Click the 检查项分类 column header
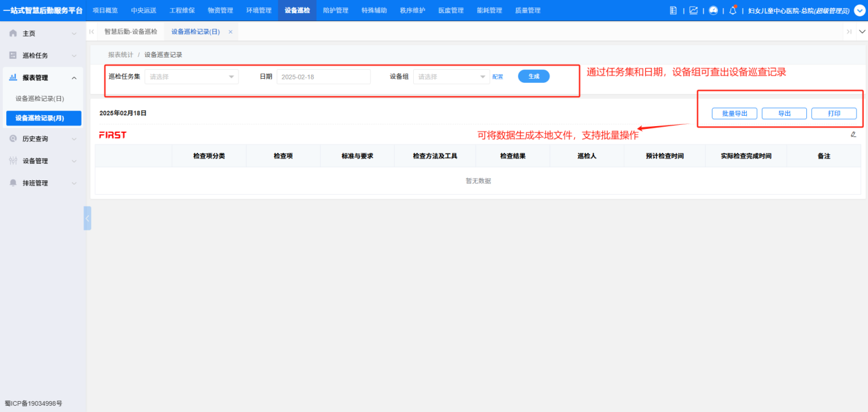 (209, 156)
